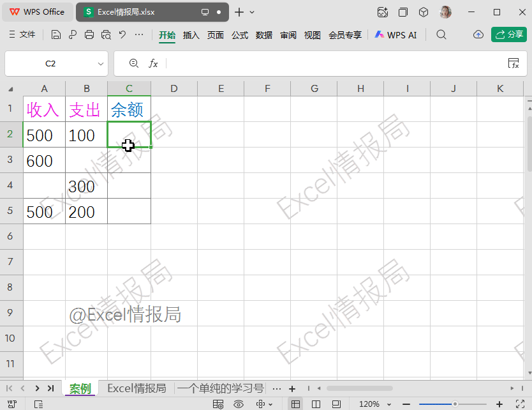
Task: Add a new sheet with plus button
Action: [x=292, y=388]
